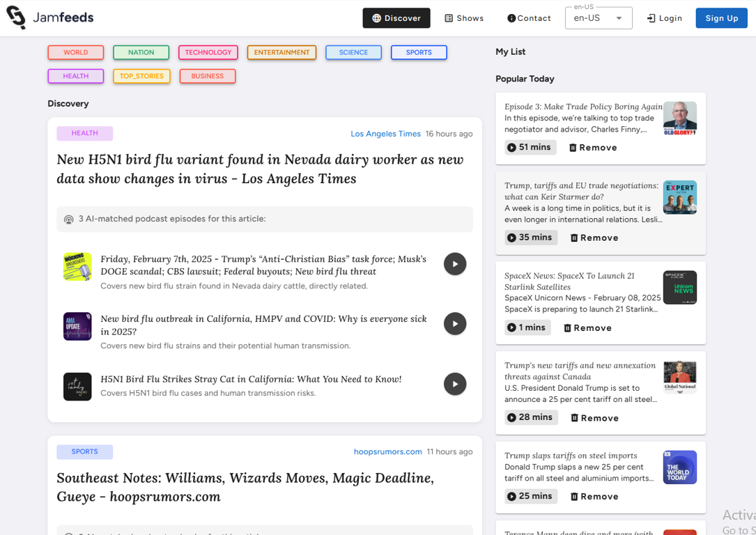Click the Morning Announcements podcast thumbnail
The height and width of the screenshot is (535, 756).
77,267
